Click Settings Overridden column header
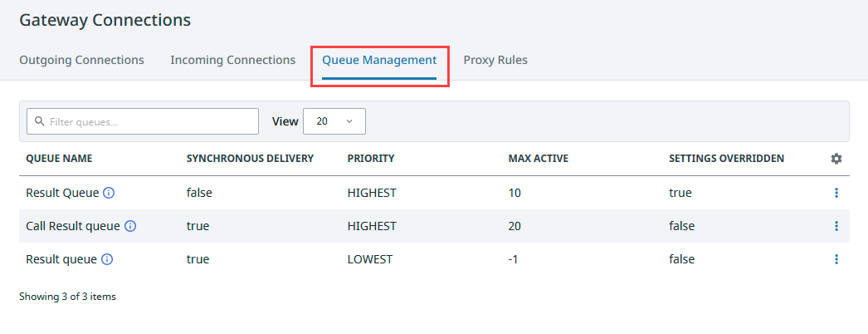The width and height of the screenshot is (868, 334). click(x=726, y=159)
